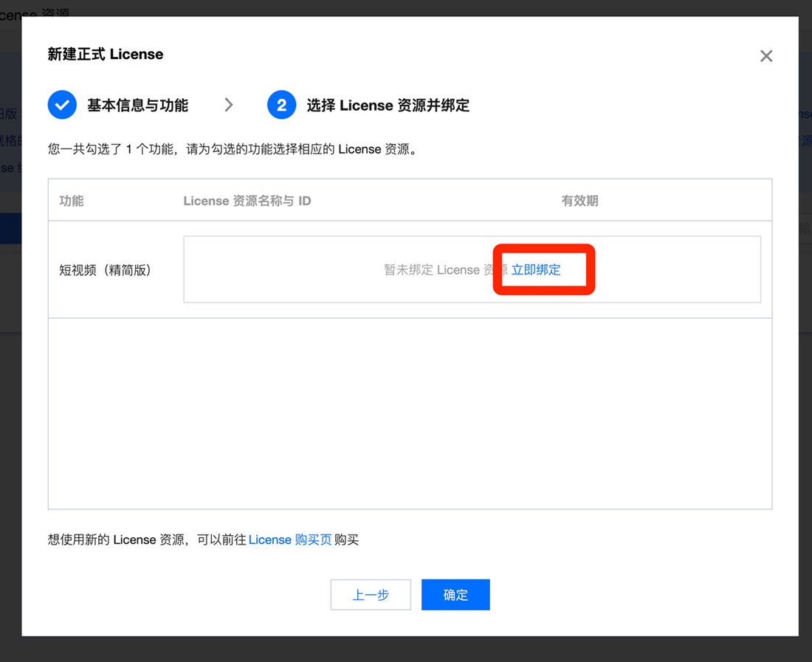The image size is (812, 662).
Task: Open the License 购买页 link
Action: 289,540
